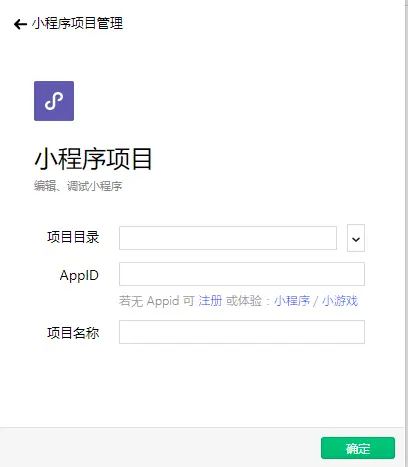The height and width of the screenshot is (467, 408).
Task: Click the 项目目录 label
Action: click(x=73, y=237)
